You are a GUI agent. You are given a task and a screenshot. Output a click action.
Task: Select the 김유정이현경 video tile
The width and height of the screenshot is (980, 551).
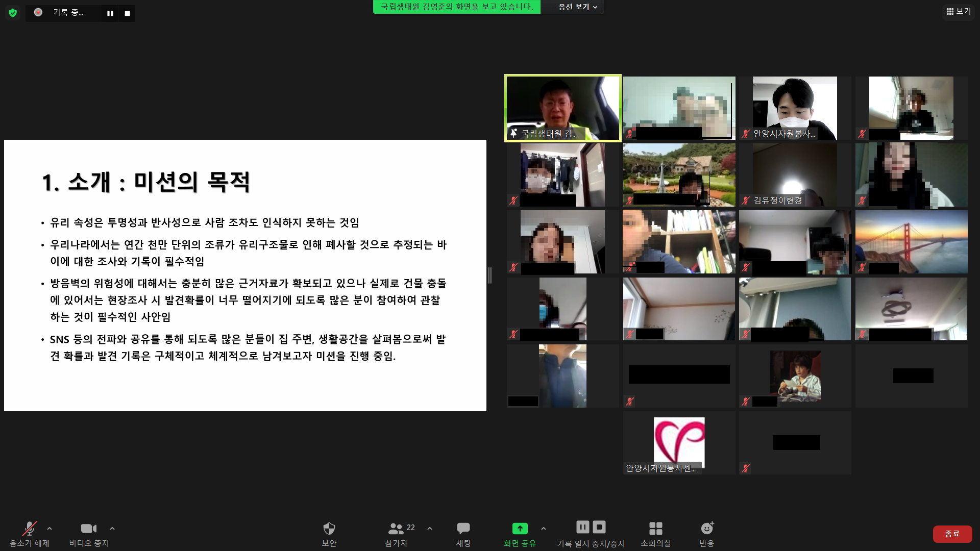coord(795,175)
